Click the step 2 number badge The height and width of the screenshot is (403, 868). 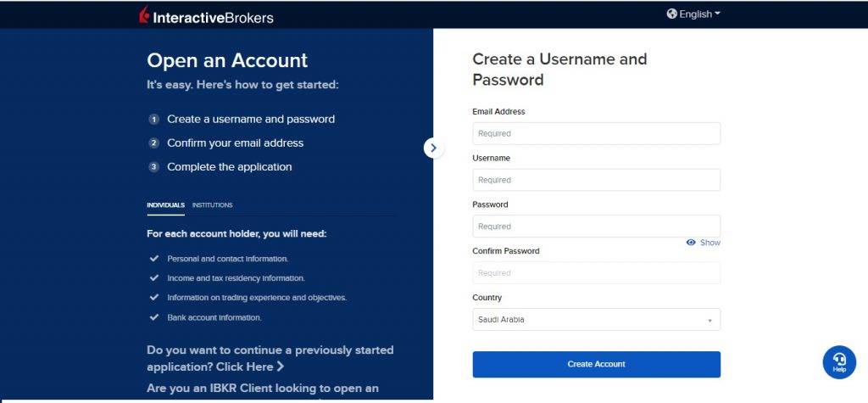coord(154,143)
